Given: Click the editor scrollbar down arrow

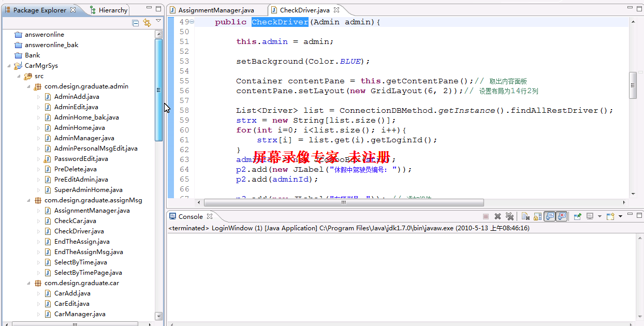Looking at the screenshot, I should [633, 194].
